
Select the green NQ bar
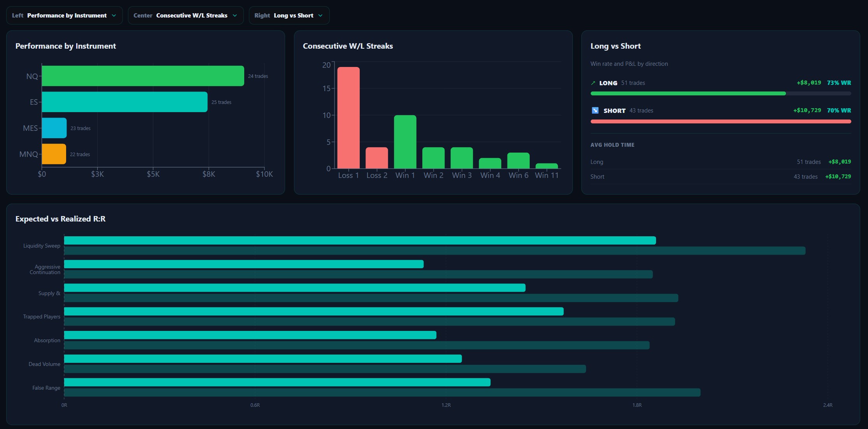click(143, 76)
